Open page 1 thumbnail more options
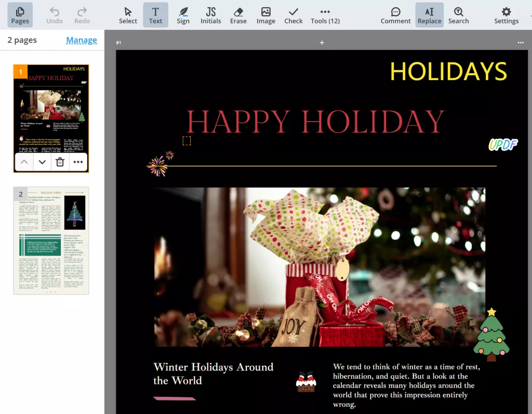 (78, 162)
